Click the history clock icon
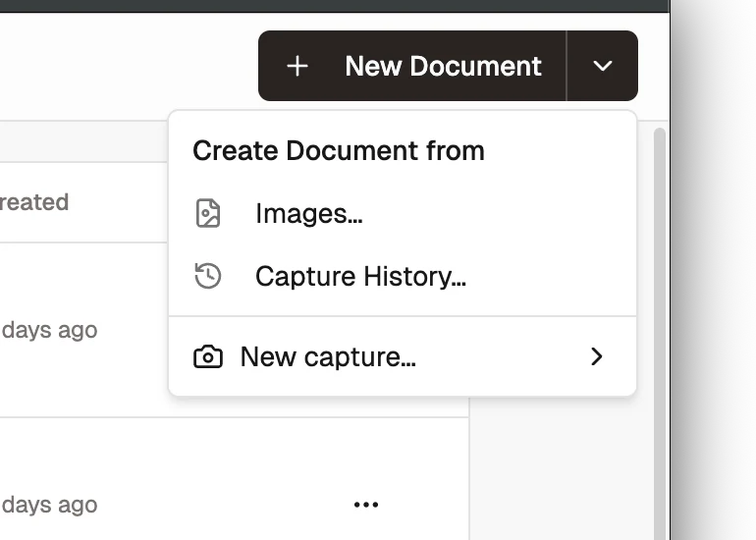 click(x=208, y=276)
